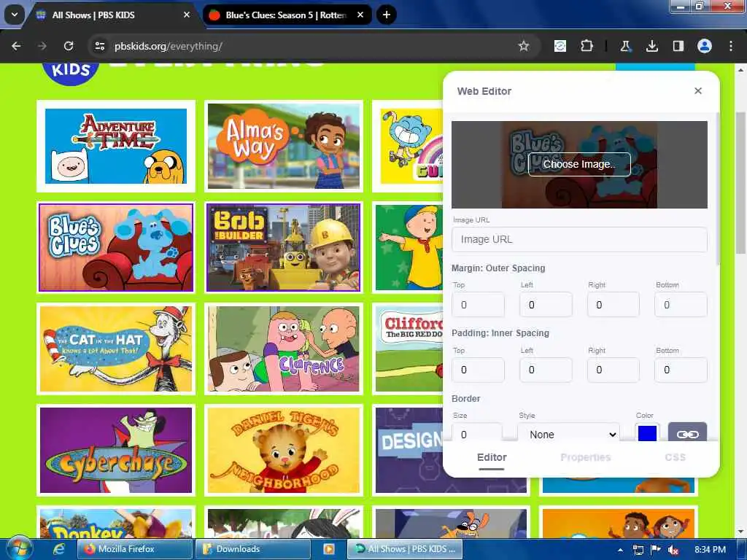747x560 pixels.
Task: Close the All Shows PBS KIDS tab
Action: pos(187,15)
